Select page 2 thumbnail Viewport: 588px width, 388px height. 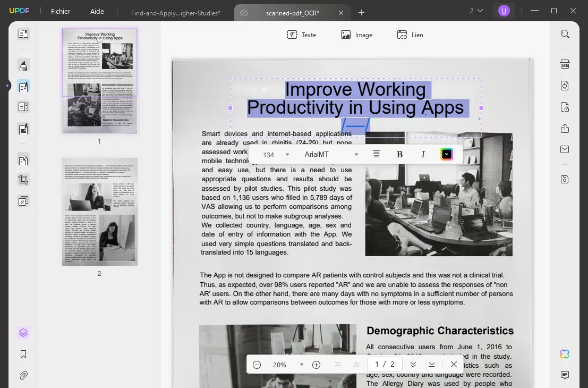point(100,212)
